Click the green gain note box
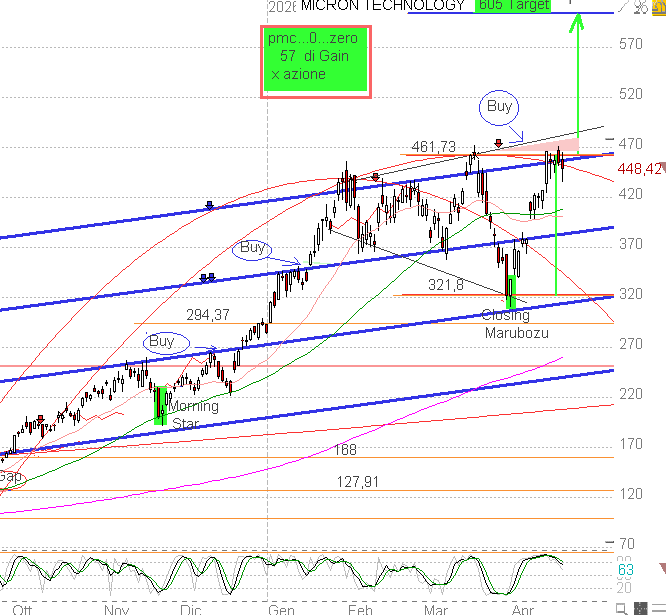This screenshot has height=615, width=666. click(x=316, y=62)
